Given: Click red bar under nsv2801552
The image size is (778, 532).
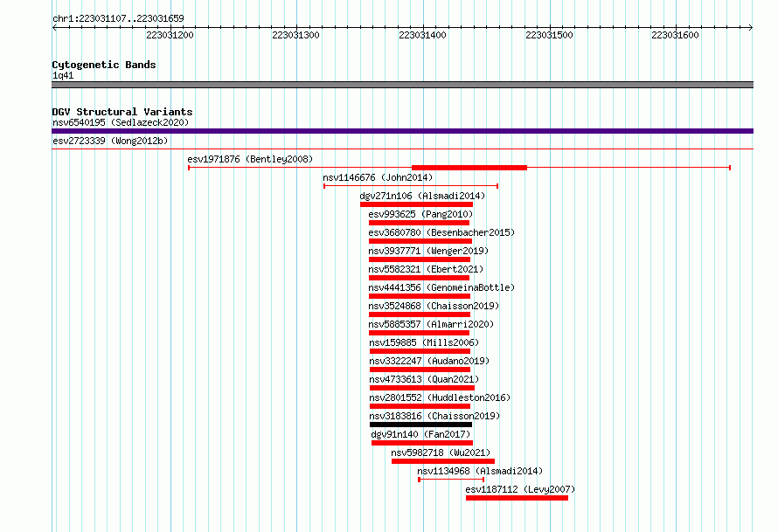Looking at the screenshot, I should (420, 406).
